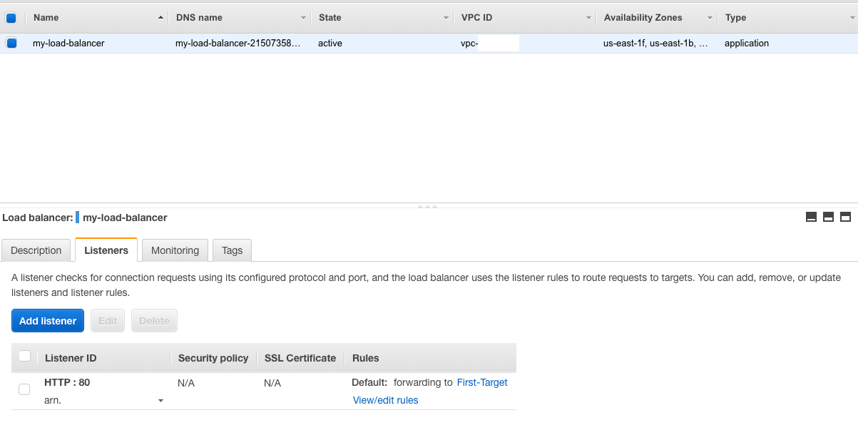This screenshot has height=440, width=868.
Task: Click the Name column sort arrow
Action: (160, 18)
